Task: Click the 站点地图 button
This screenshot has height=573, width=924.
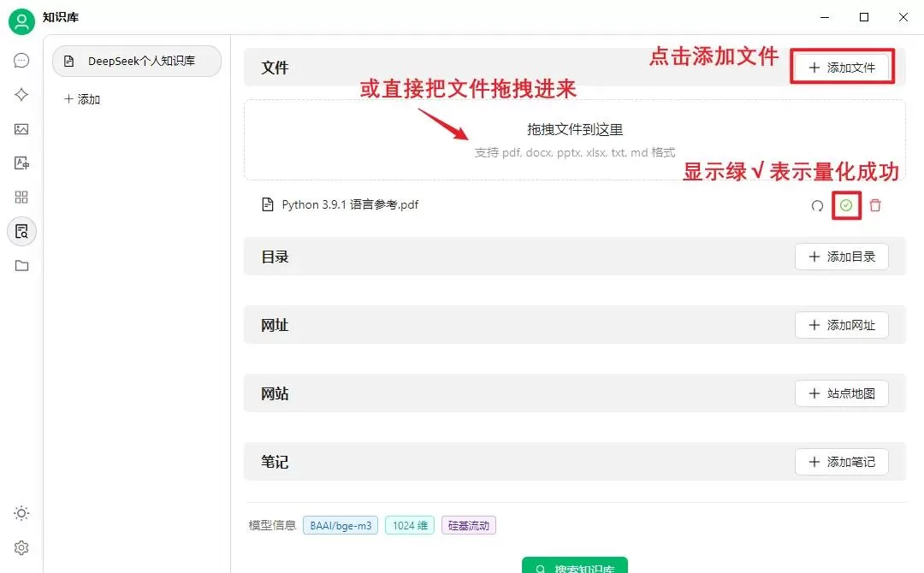Action: coord(842,393)
